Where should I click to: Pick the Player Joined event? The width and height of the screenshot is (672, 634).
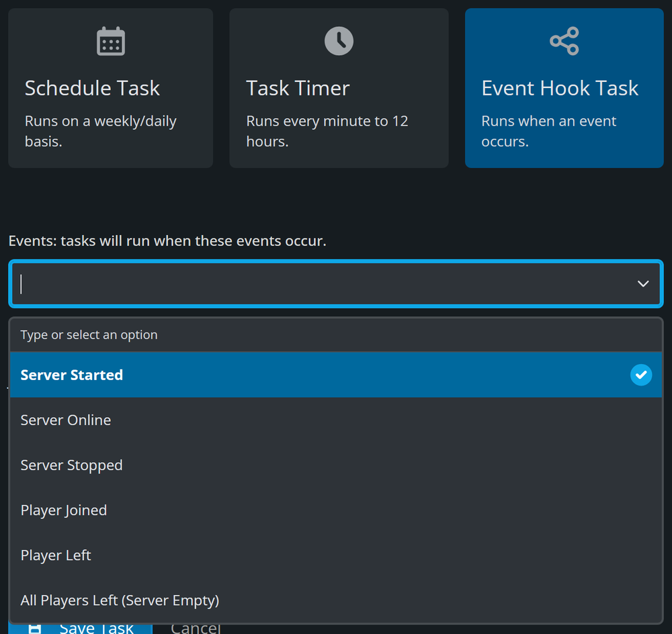336,510
